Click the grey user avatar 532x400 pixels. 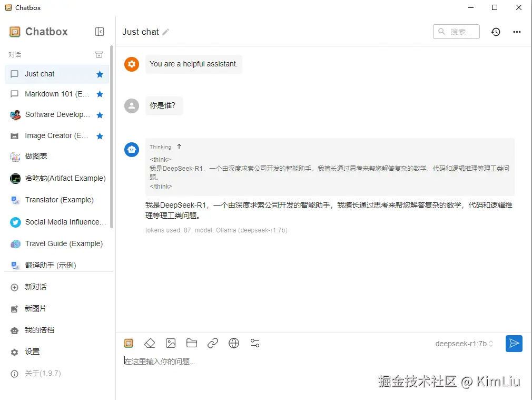point(132,105)
